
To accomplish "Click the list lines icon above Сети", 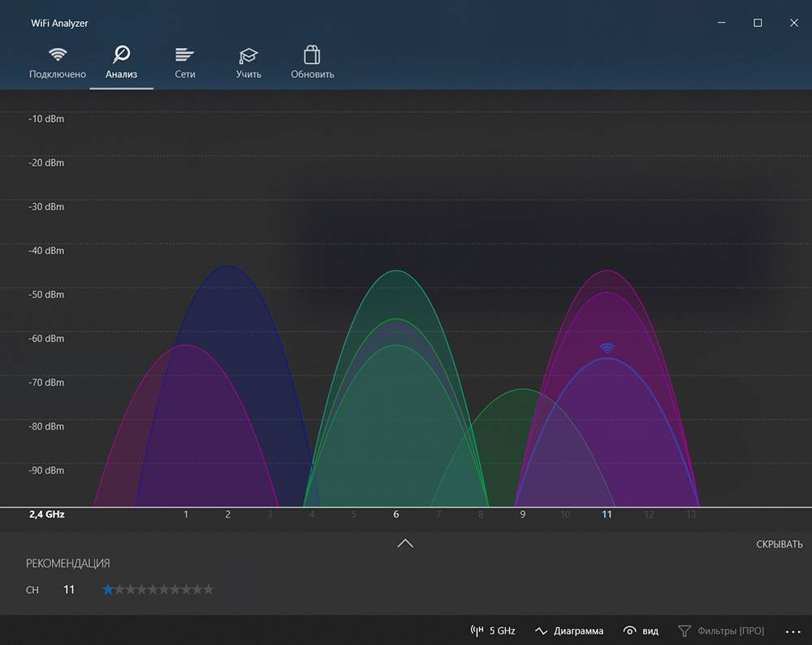I will click(184, 54).
